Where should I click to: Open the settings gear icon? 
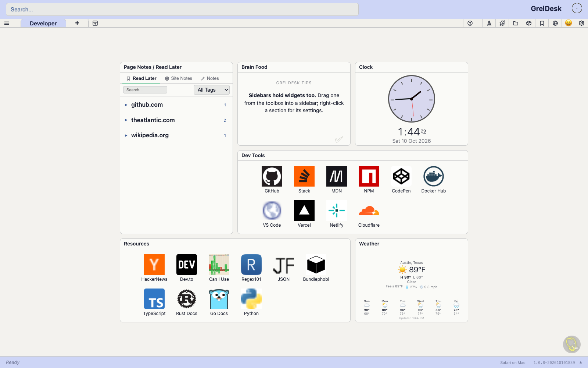[x=581, y=23]
